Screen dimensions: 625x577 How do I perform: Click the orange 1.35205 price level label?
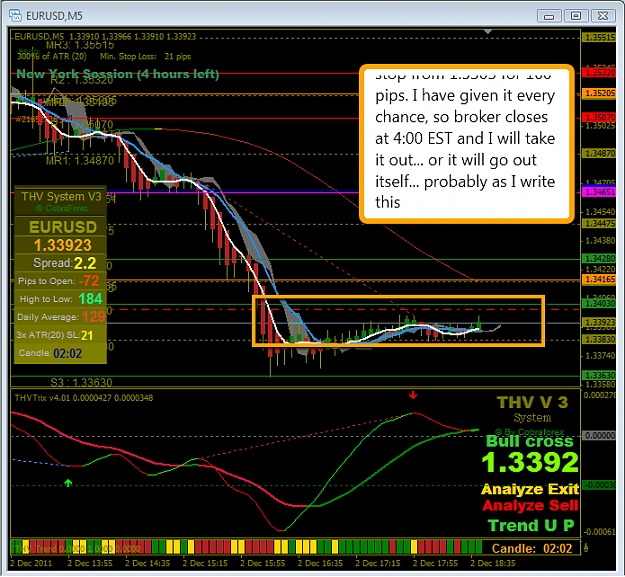coord(599,93)
